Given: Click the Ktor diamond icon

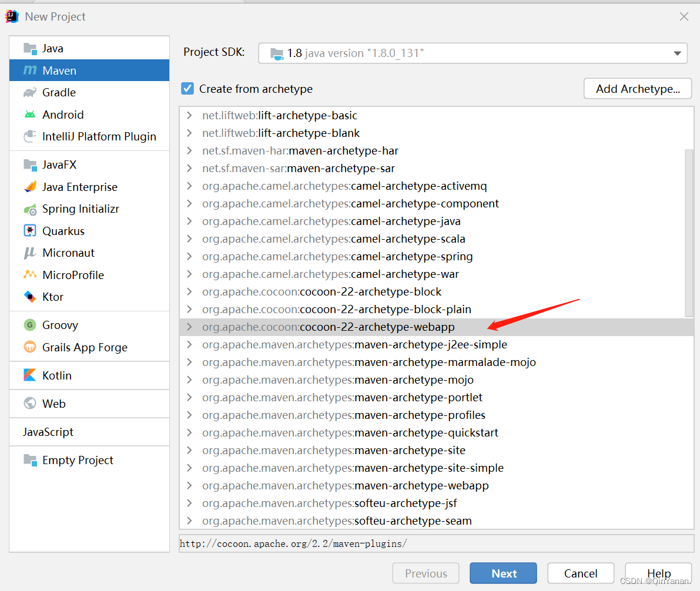Looking at the screenshot, I should point(30,297).
